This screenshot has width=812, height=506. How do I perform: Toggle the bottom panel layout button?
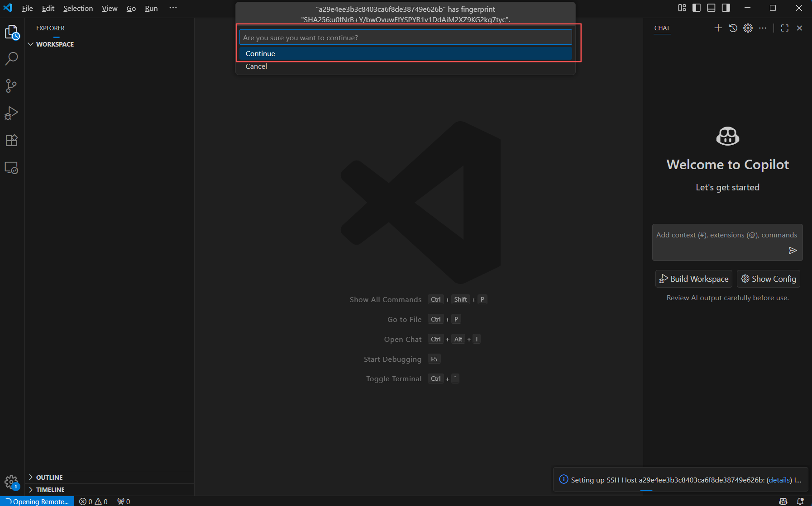point(711,8)
